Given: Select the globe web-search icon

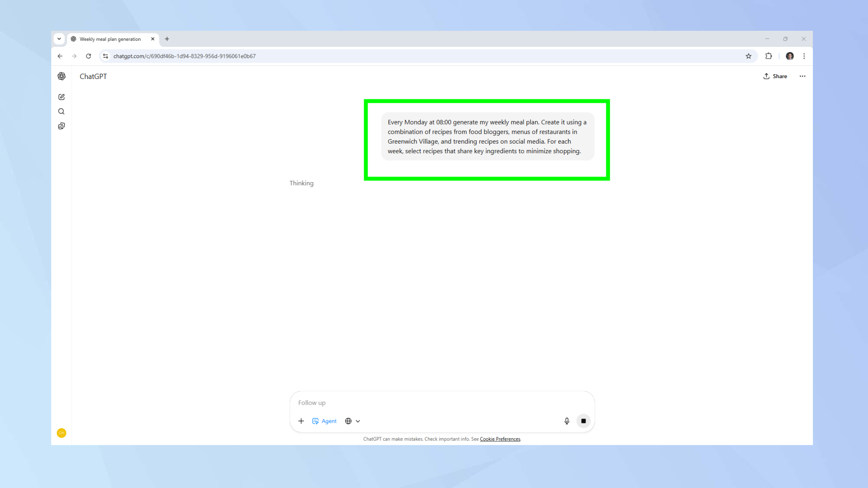Looking at the screenshot, I should 348,421.
